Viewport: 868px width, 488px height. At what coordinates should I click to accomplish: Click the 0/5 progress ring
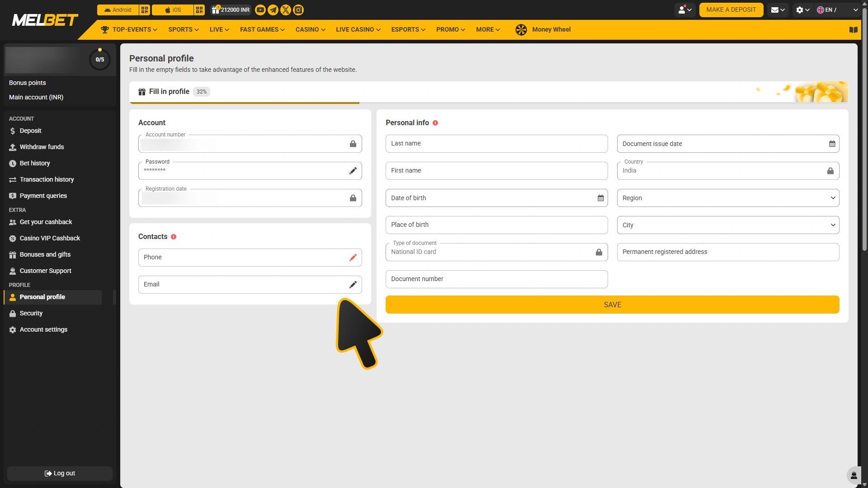click(100, 59)
